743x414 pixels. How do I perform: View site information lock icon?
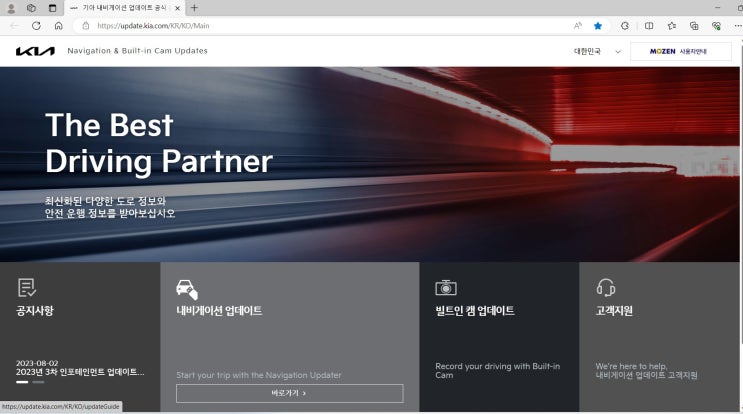click(x=86, y=26)
